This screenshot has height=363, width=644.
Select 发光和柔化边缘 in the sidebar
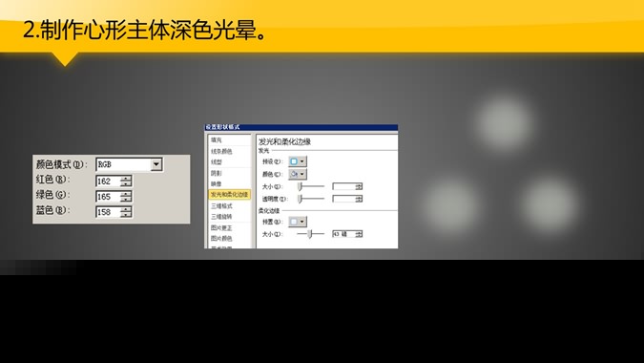230,194
